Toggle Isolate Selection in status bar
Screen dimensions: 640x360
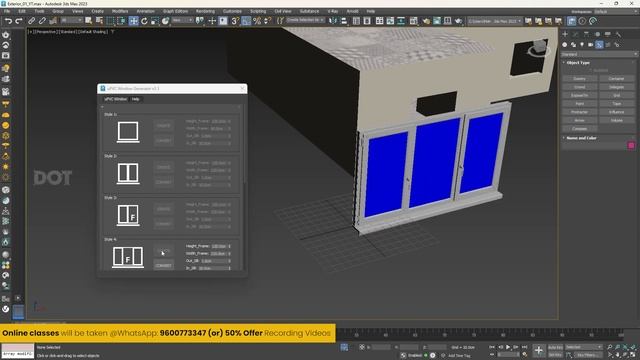click(x=344, y=347)
